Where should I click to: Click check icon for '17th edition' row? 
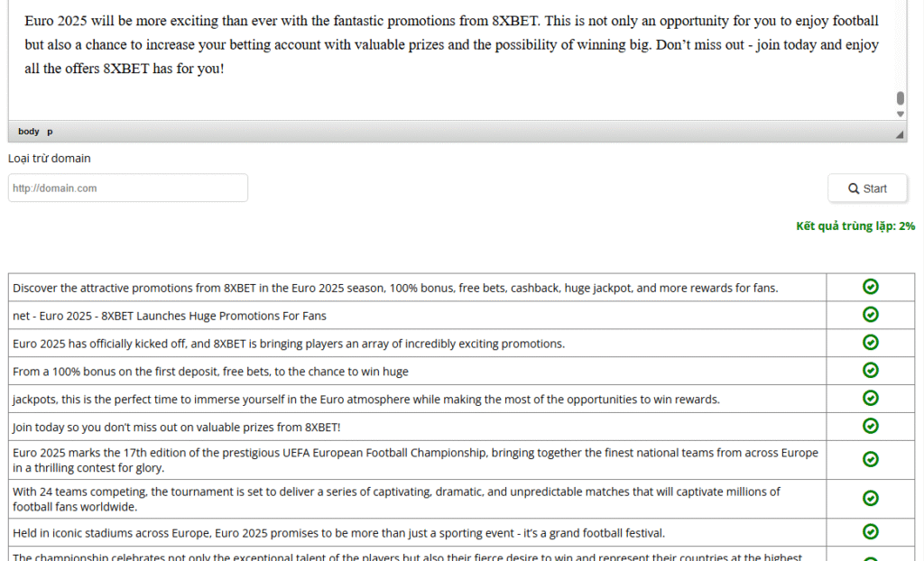click(x=870, y=459)
